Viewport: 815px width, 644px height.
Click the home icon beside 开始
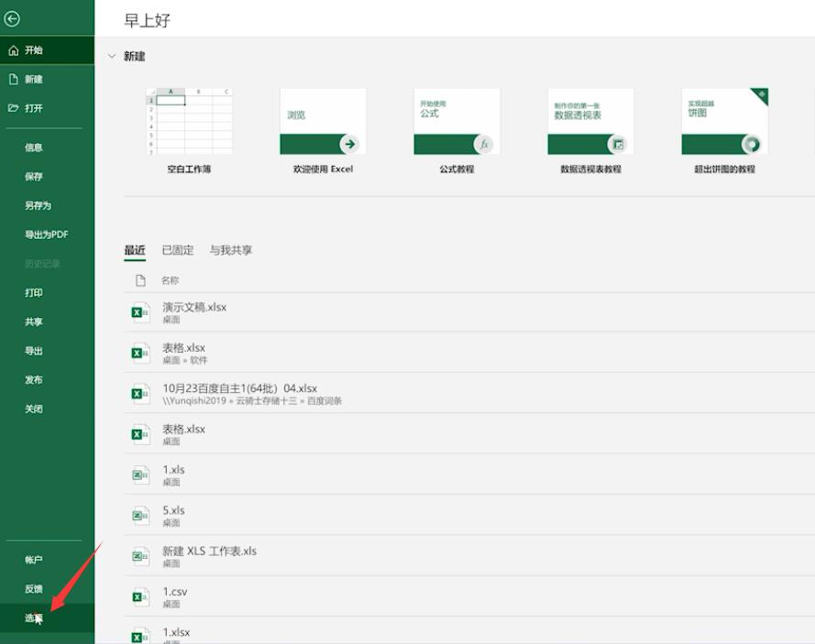click(x=14, y=50)
